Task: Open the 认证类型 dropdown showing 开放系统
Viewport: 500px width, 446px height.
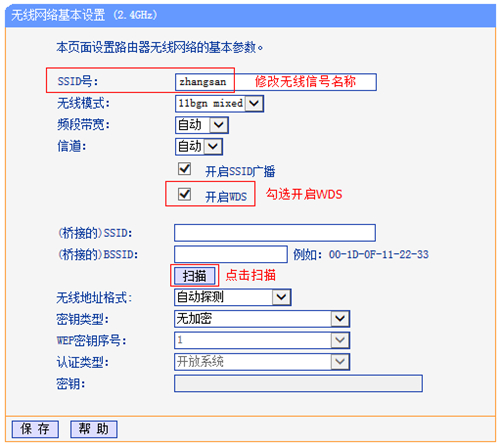Action: tap(262, 362)
